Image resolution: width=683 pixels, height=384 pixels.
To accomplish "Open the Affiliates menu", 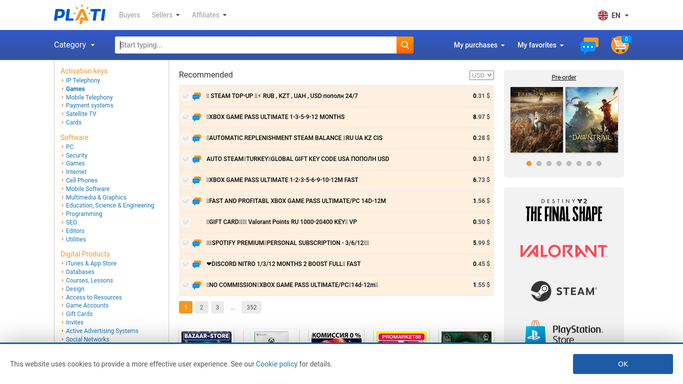I will click(x=209, y=15).
